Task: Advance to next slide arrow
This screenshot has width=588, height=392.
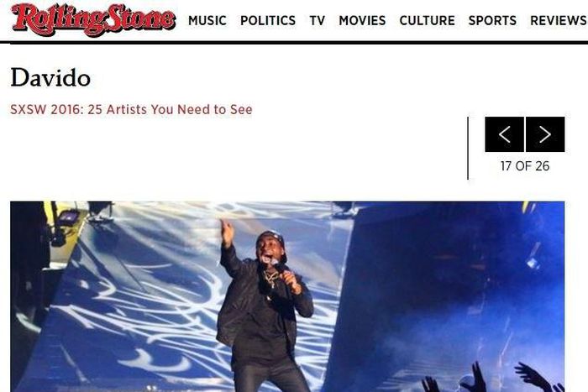Action: [x=545, y=134]
